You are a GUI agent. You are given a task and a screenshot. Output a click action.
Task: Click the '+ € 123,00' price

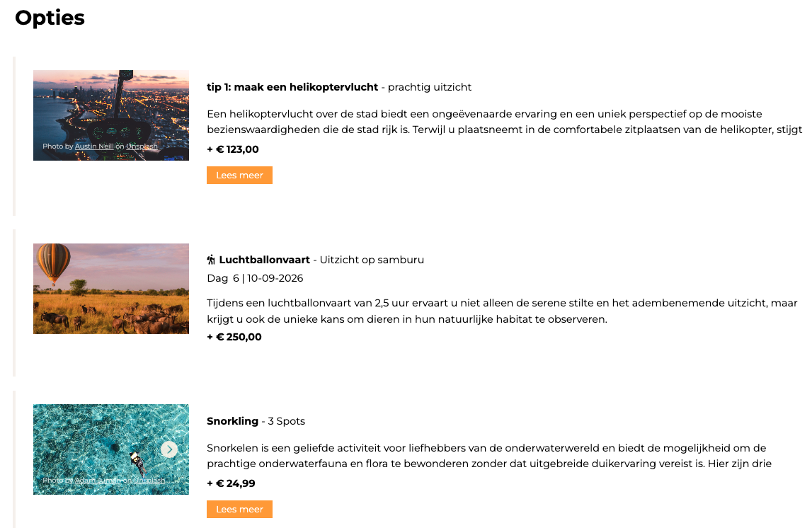[233, 149]
